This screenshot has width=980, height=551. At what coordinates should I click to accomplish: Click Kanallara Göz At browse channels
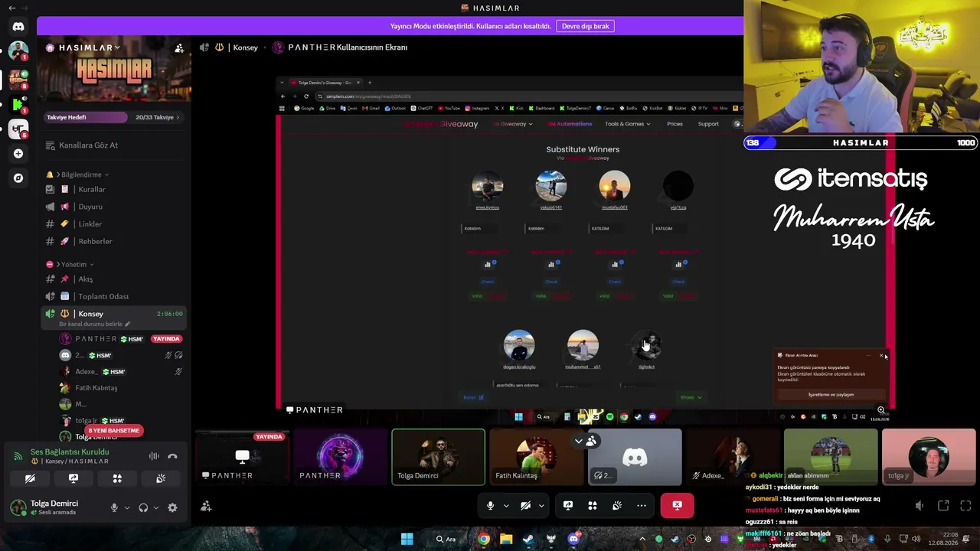tap(115, 145)
